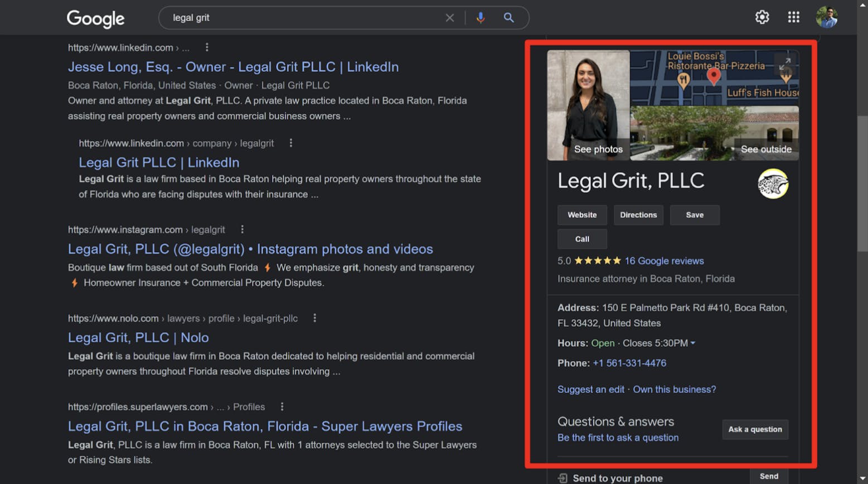Open the Google apps grid
This screenshot has height=484, width=868.
pos(793,17)
